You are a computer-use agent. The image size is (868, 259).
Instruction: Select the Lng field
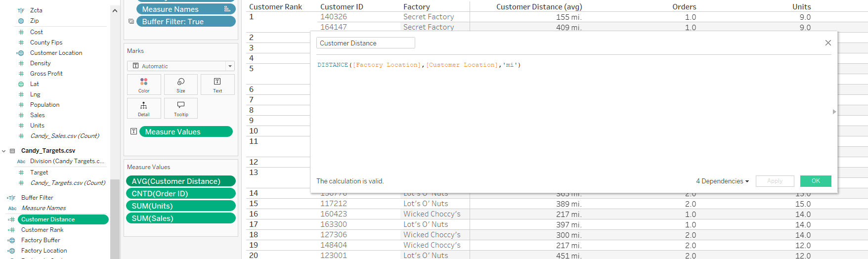[x=35, y=94]
